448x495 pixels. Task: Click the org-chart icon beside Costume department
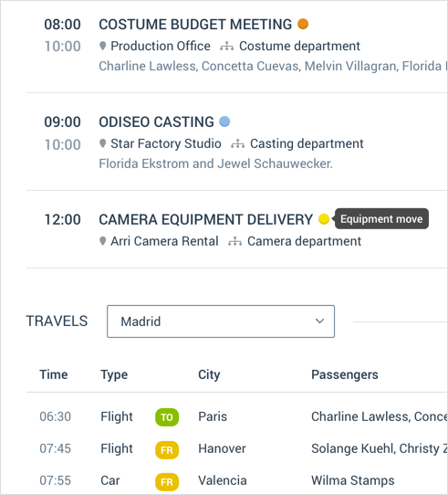click(x=227, y=47)
